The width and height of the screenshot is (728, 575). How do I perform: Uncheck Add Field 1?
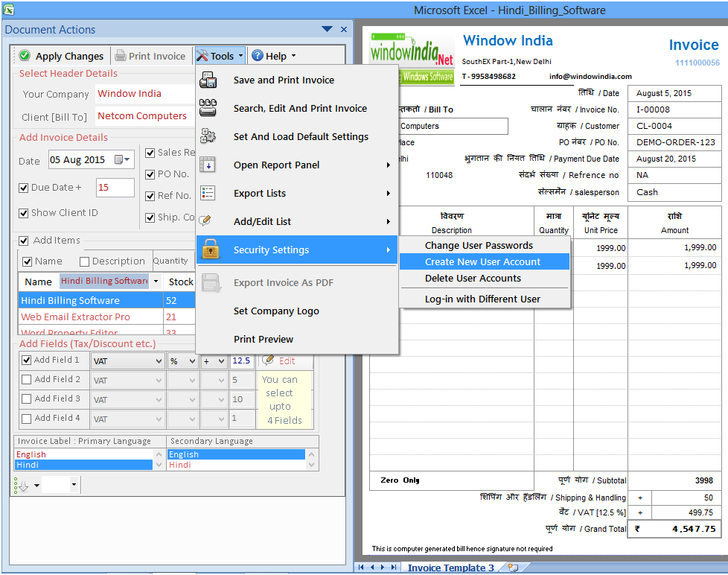(27, 360)
